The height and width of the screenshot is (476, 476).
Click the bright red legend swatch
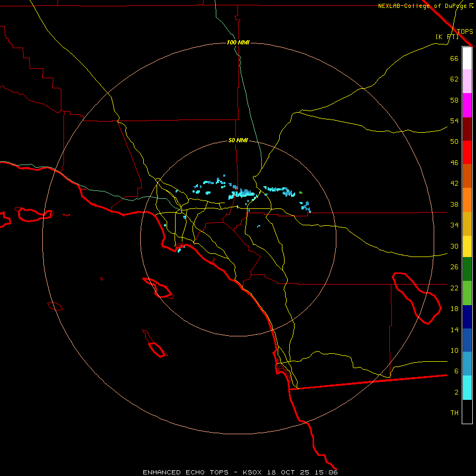coord(467,152)
